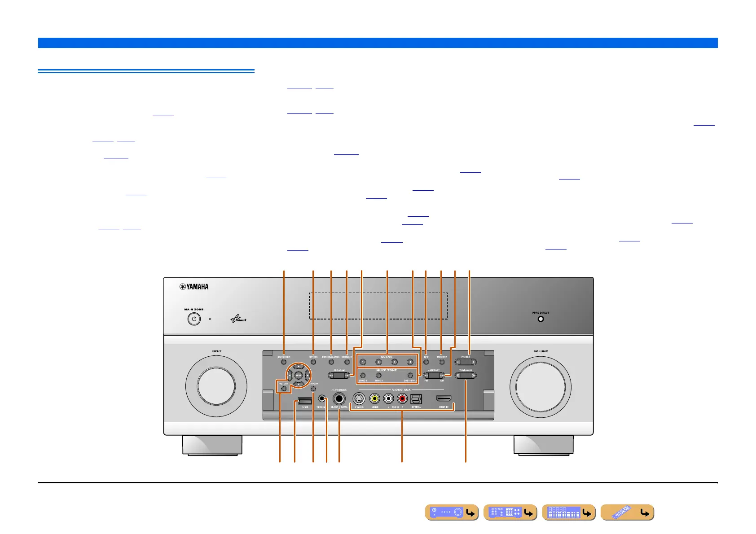
Task: Click the Yamaha logo on the receiver
Action: click(194, 287)
